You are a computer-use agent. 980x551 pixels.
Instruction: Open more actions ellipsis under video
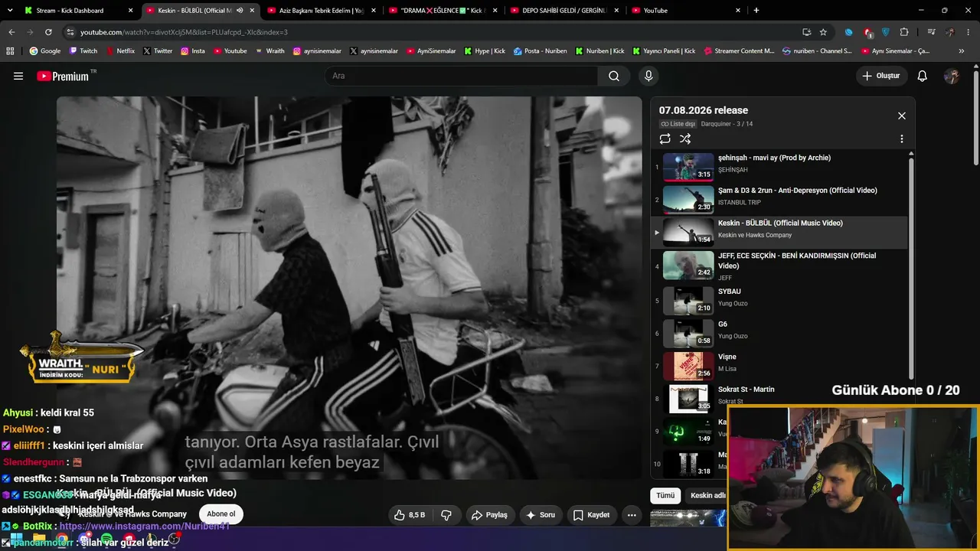(632, 515)
